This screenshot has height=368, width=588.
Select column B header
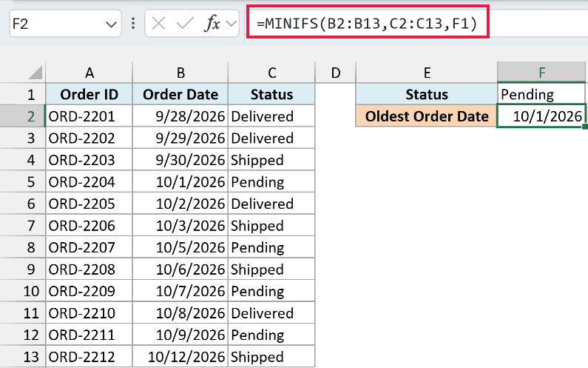(x=180, y=73)
